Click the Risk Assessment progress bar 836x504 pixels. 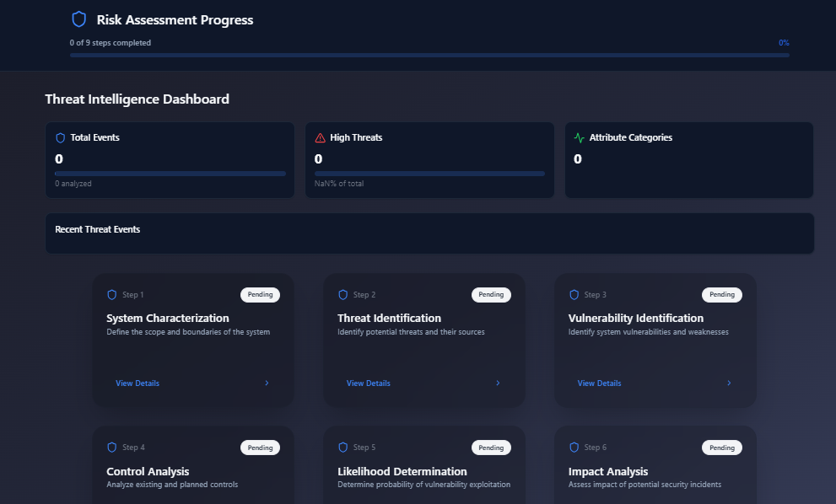coord(429,55)
